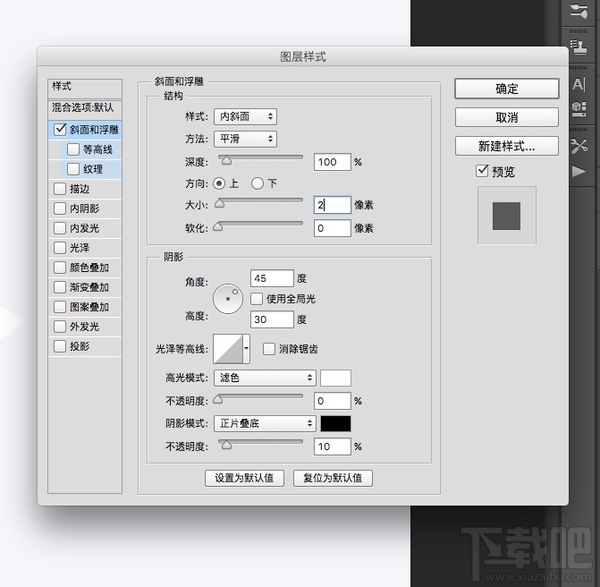The height and width of the screenshot is (587, 600).
Task: Click the 设置为默认值 button
Action: pyautogui.click(x=245, y=478)
